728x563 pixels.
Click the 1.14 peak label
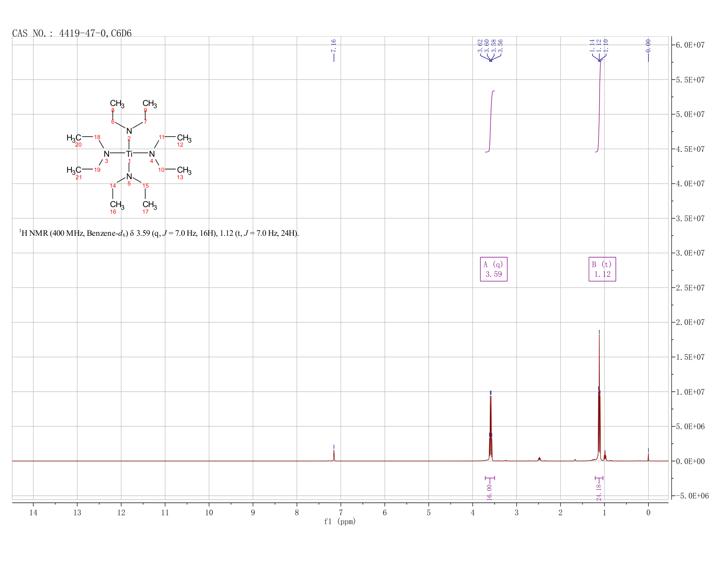[592, 46]
